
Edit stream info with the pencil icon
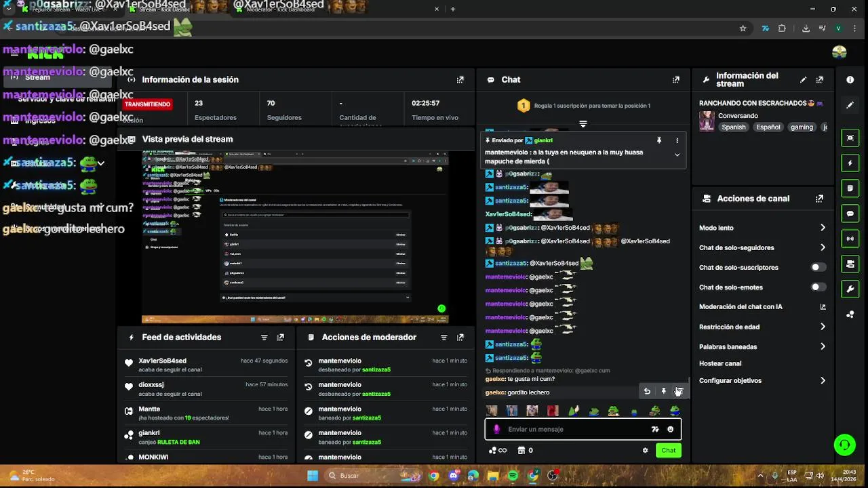[804, 79]
